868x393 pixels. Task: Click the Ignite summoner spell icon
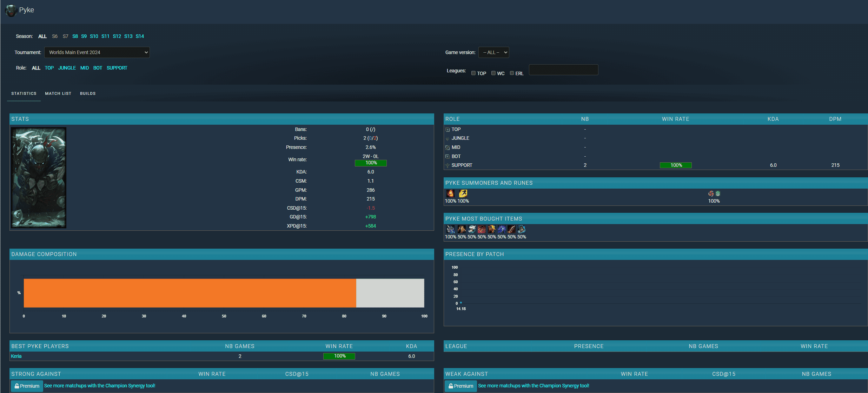pos(450,194)
